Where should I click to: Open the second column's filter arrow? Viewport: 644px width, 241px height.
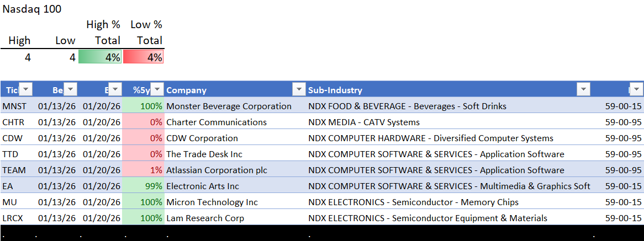coord(71,90)
